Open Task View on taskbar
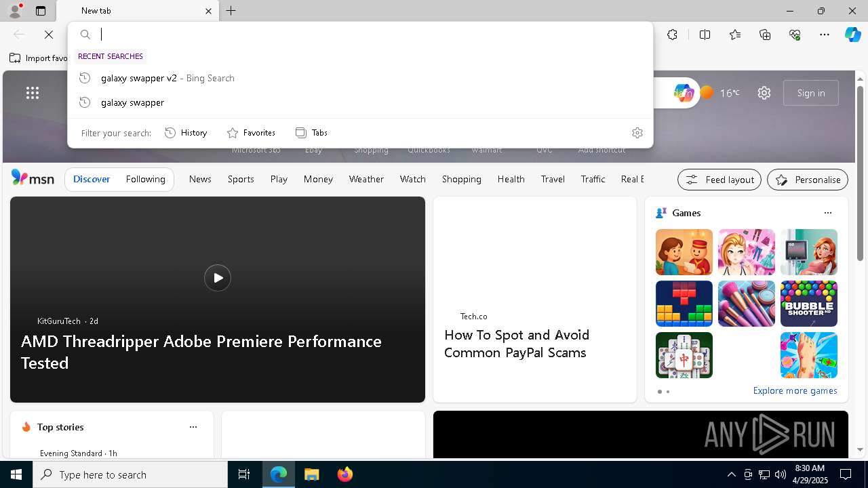 pos(244,474)
